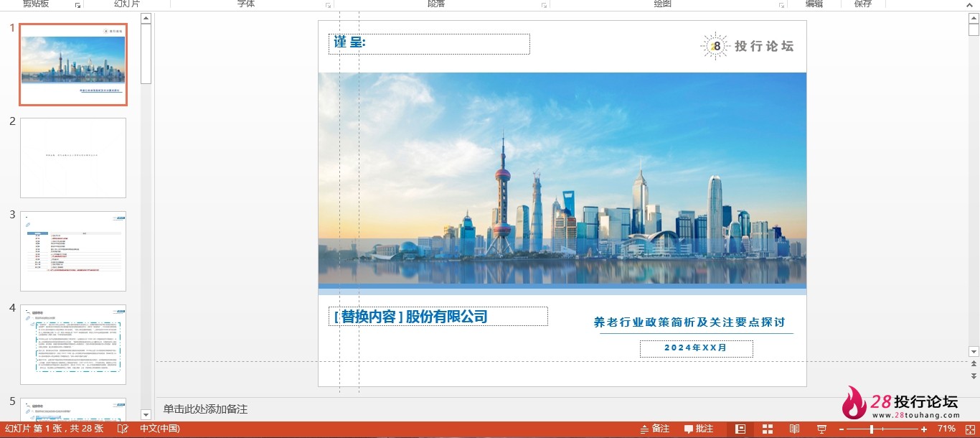980x438 pixels.
Task: Open the Drawing group dialog launcher
Action: [781, 4]
